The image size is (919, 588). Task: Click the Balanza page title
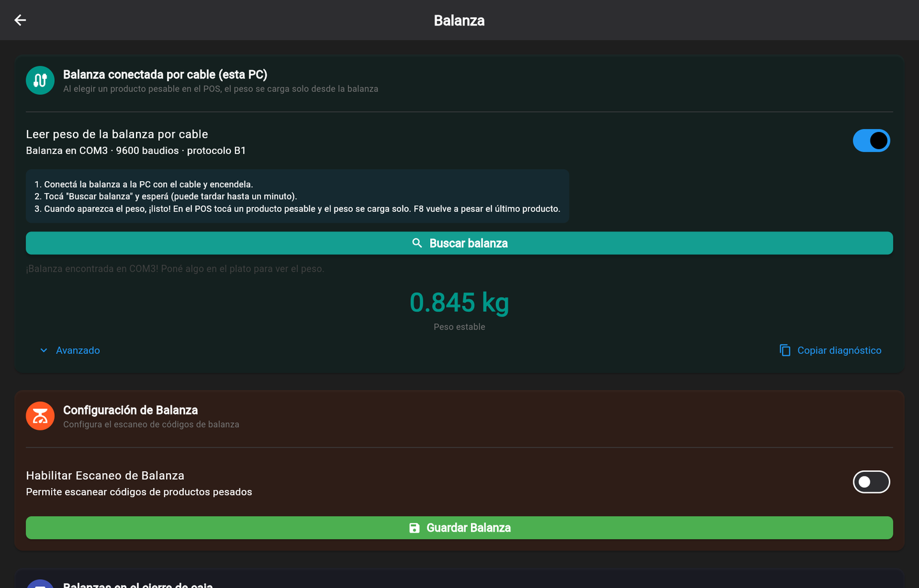pos(459,20)
